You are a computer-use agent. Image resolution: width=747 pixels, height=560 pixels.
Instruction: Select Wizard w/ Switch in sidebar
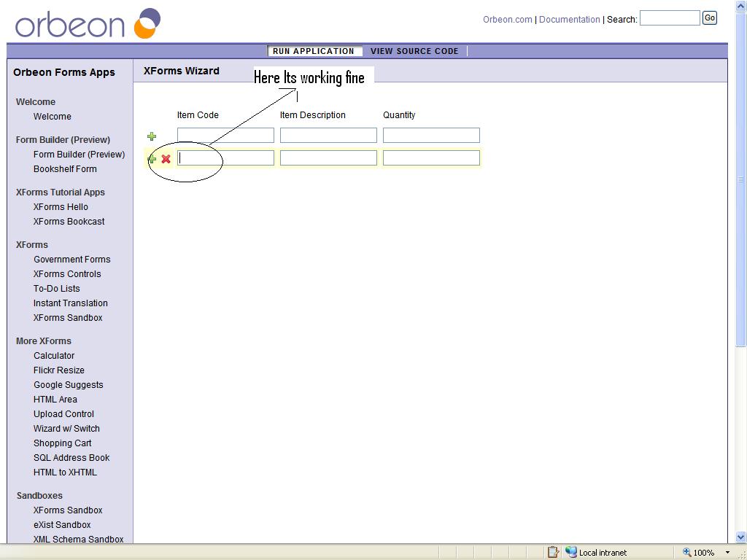point(66,429)
